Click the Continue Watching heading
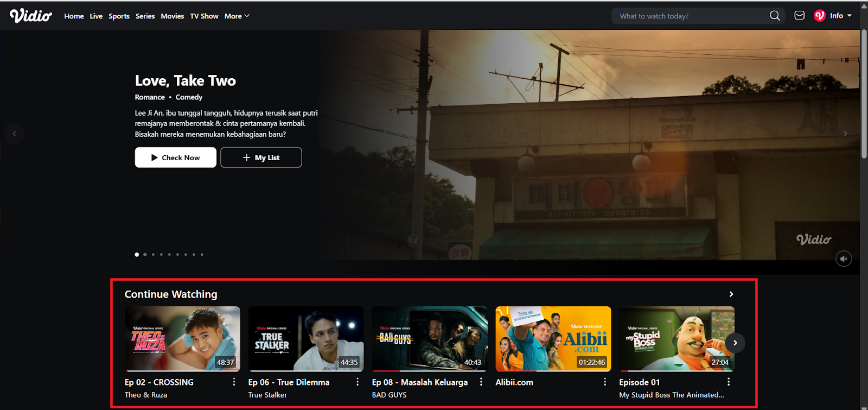 click(x=171, y=294)
